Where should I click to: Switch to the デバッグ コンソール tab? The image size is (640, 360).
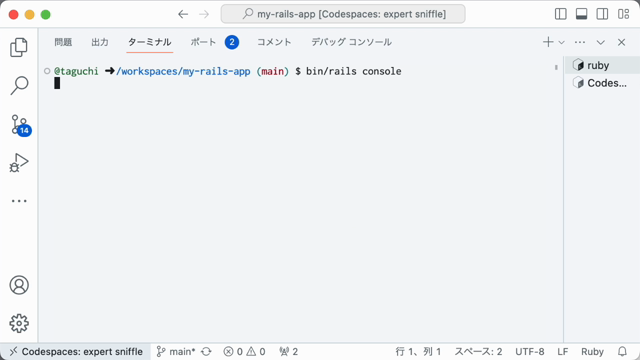[x=351, y=42]
